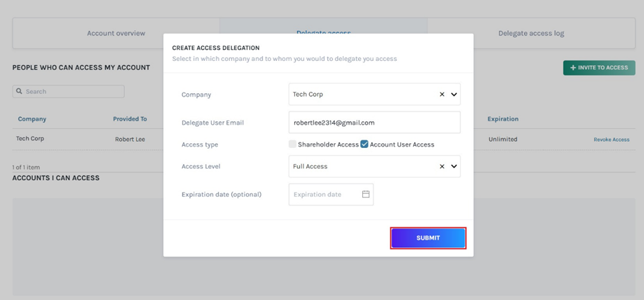Switch to the Account overview tab

coord(116,34)
